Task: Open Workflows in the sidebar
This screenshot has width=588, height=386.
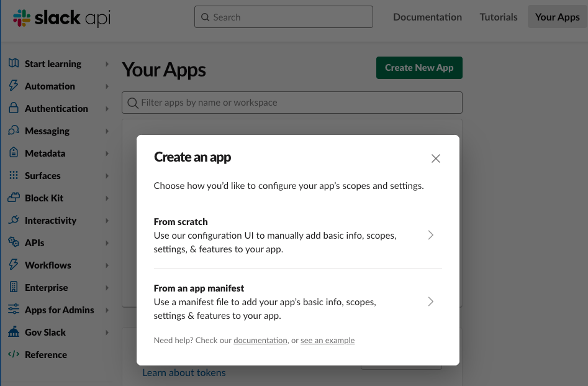Action: pos(48,265)
